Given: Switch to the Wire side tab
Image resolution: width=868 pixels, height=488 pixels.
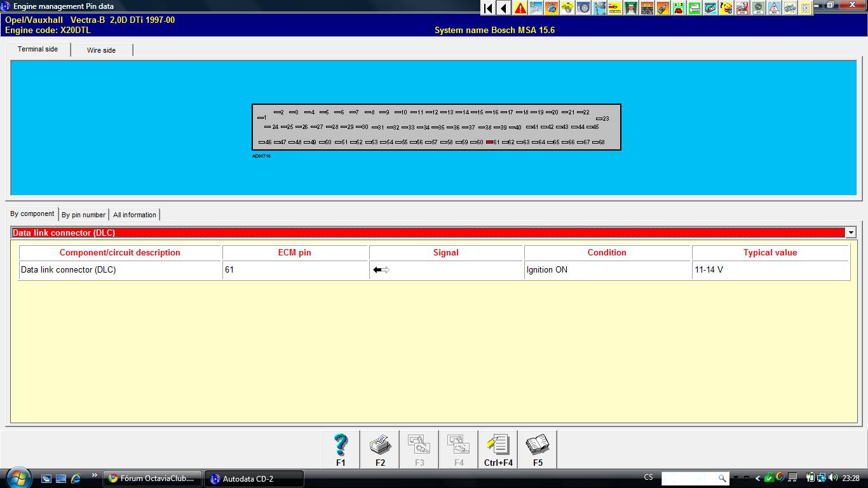Looking at the screenshot, I should coord(101,50).
